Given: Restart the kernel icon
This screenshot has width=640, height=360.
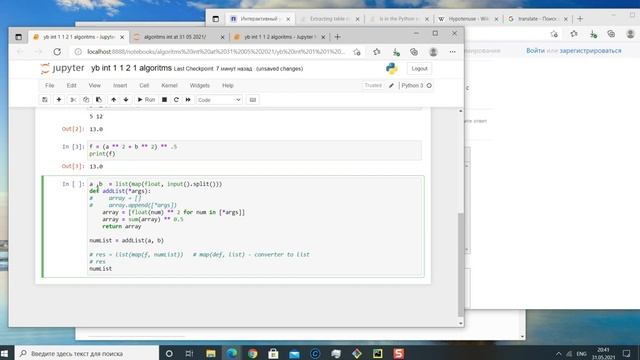Looking at the screenshot, I should tap(176, 100).
